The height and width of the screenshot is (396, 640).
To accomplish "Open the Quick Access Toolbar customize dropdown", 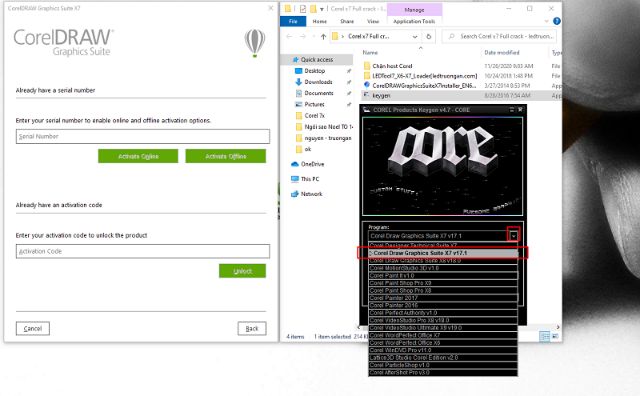I will (x=322, y=9).
